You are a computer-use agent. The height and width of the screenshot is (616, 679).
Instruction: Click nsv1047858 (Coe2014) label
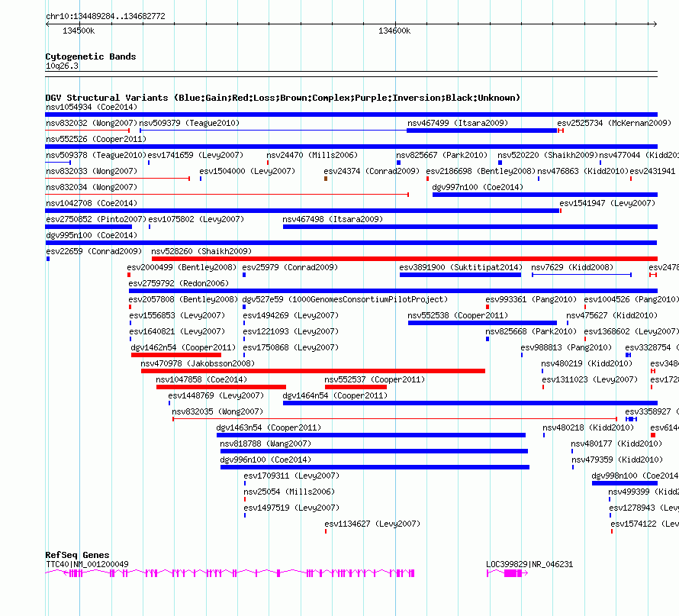point(201,379)
